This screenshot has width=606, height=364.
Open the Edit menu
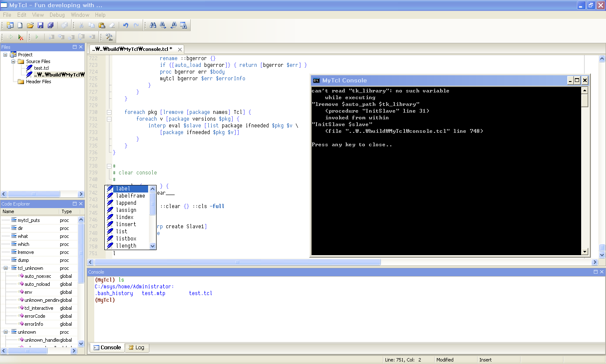pos(22,15)
